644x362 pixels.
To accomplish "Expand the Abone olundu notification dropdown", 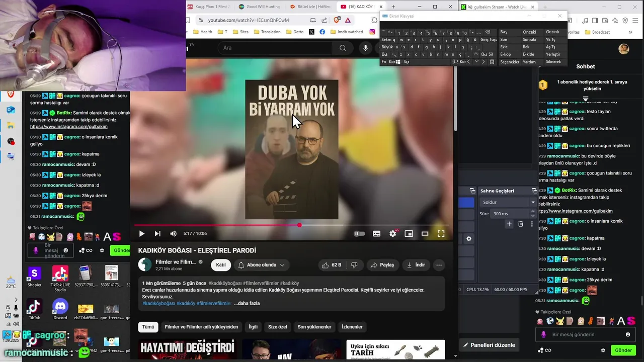I will click(x=262, y=265).
